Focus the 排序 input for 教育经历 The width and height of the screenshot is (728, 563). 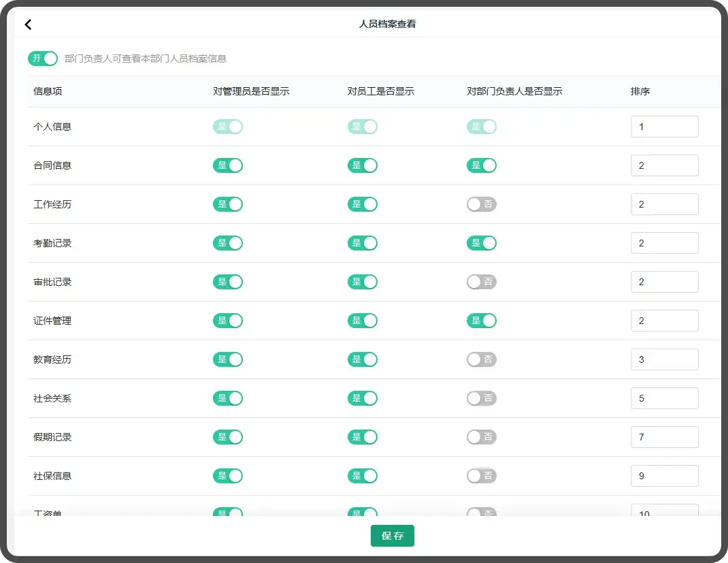(664, 359)
